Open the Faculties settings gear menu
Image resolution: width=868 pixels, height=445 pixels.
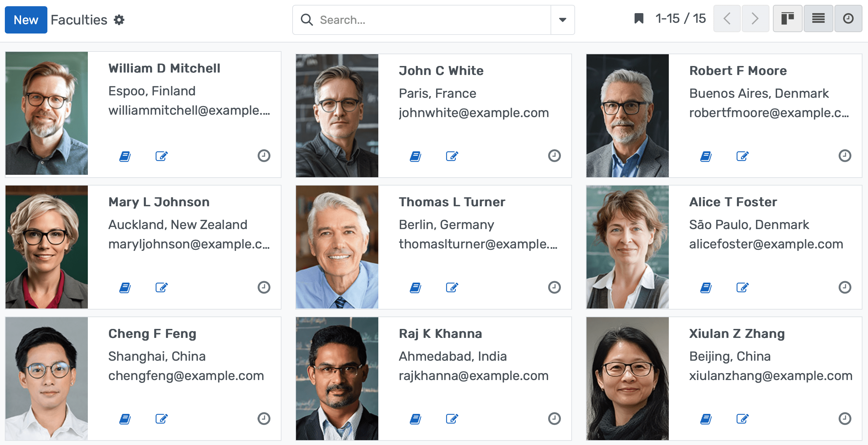[x=119, y=20]
